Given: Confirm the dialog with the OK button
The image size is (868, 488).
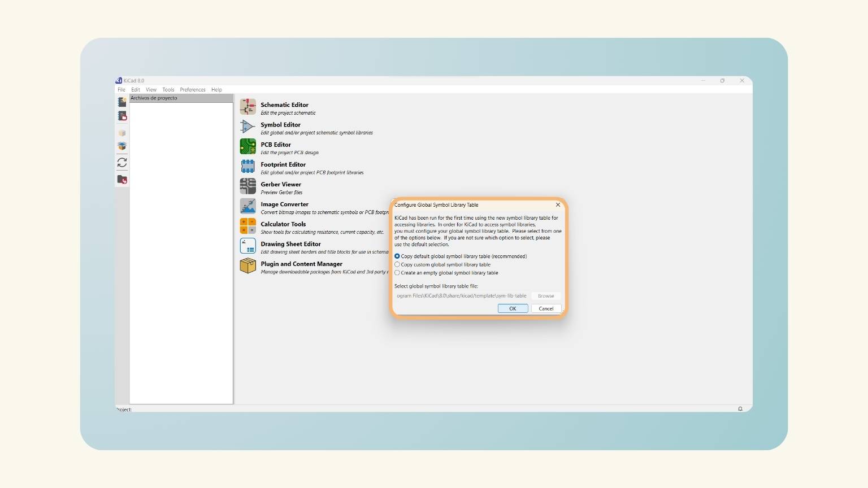Looking at the screenshot, I should click(x=513, y=308).
